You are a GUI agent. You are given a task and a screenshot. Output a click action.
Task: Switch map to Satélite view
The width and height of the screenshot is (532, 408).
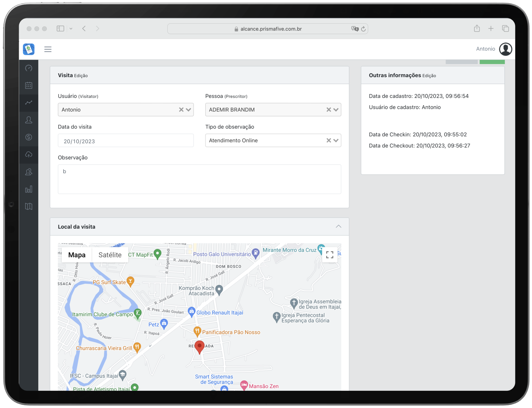click(x=110, y=255)
